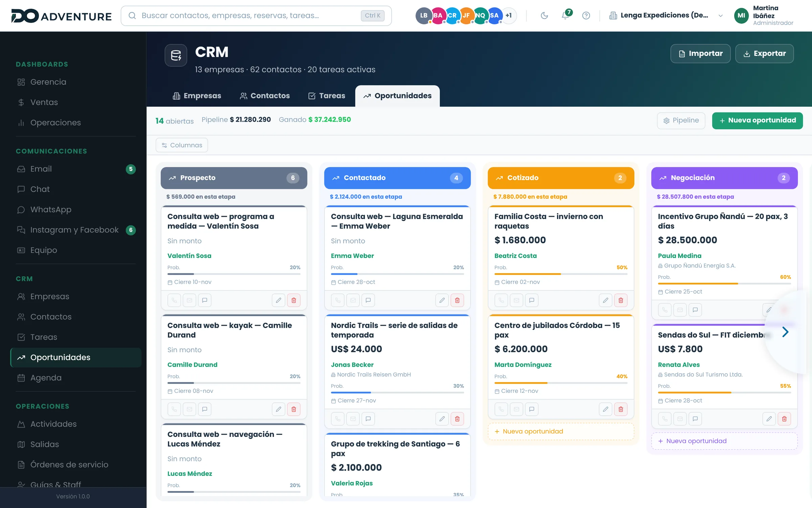Screen dimensions: 812x508
Task: Delete the Emma Weber Laguna Esmeralda card
Action: point(457,300)
